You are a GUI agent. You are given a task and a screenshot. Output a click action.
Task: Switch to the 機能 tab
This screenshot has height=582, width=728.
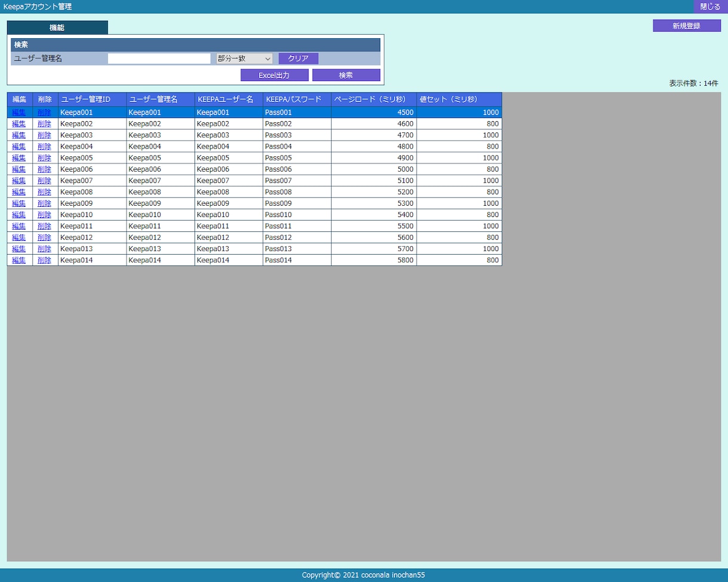[x=57, y=27]
